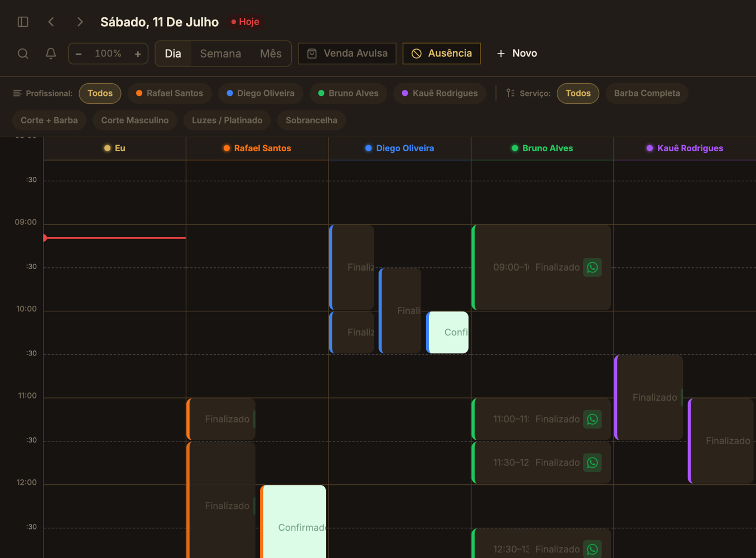Click Rafael Santos column header
The height and width of the screenshot is (558, 756).
coord(257,148)
